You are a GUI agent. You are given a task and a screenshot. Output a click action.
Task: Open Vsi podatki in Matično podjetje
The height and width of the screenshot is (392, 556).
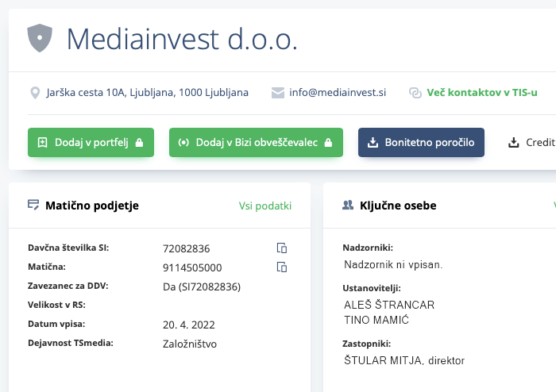(x=264, y=206)
